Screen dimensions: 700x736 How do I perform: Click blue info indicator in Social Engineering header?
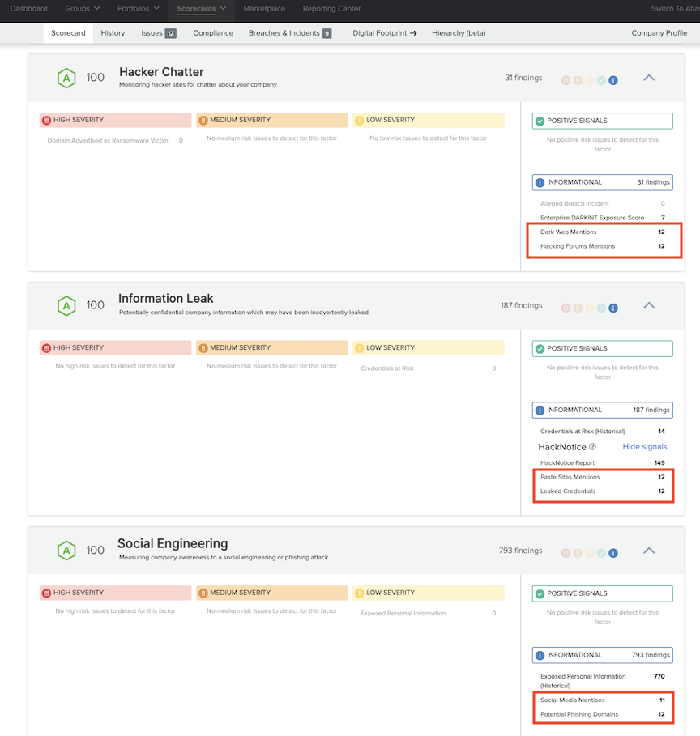(613, 553)
